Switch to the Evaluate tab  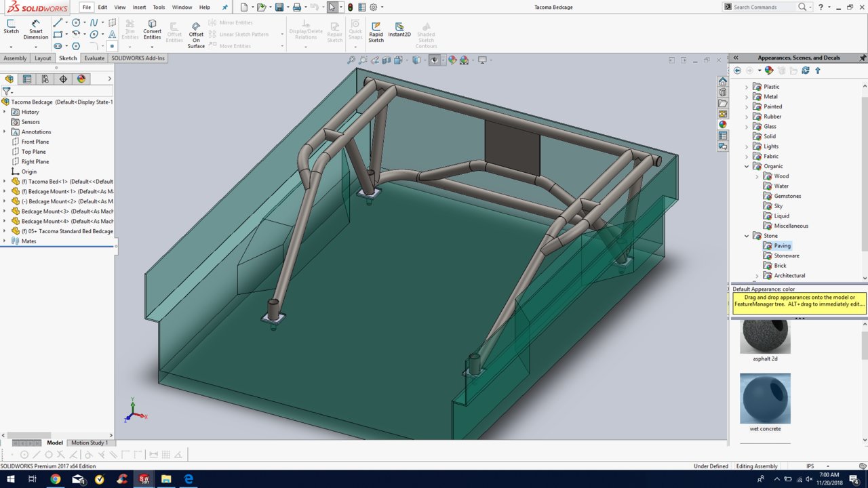point(94,58)
